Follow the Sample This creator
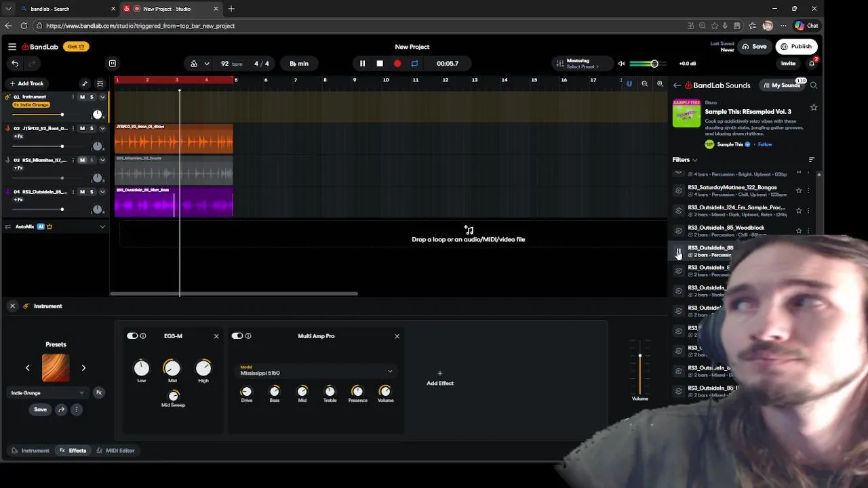The height and width of the screenshot is (488, 868). click(765, 144)
